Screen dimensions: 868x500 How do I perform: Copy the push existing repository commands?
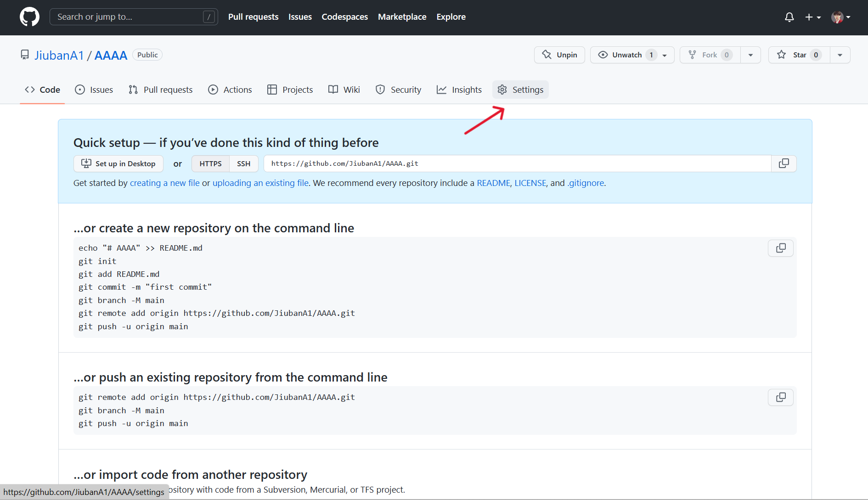[x=781, y=398]
